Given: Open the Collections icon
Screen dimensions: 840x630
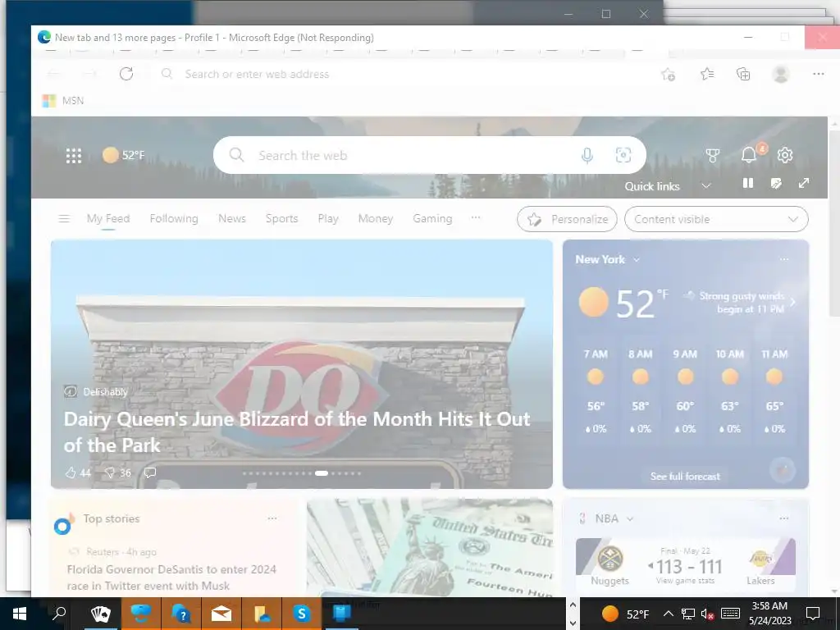Looking at the screenshot, I should 743,74.
